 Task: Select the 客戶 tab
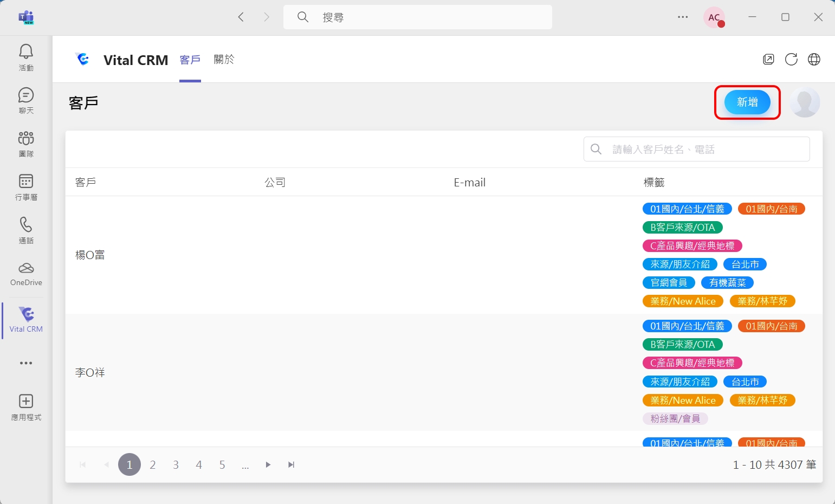pyautogui.click(x=190, y=60)
